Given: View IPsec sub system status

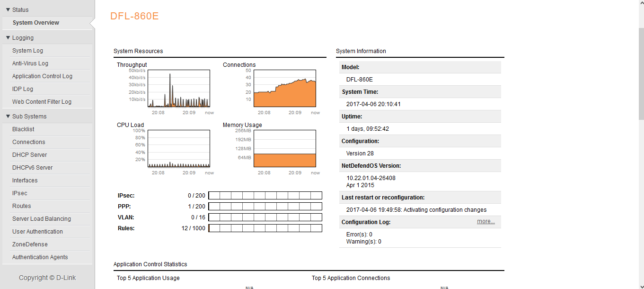Looking at the screenshot, I should (20, 193).
